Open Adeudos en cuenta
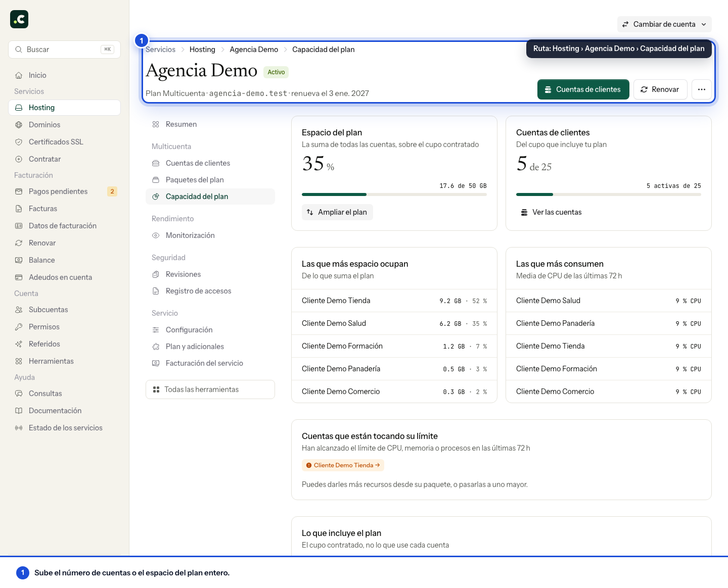Viewport: 728px width, 588px height. tap(64, 277)
